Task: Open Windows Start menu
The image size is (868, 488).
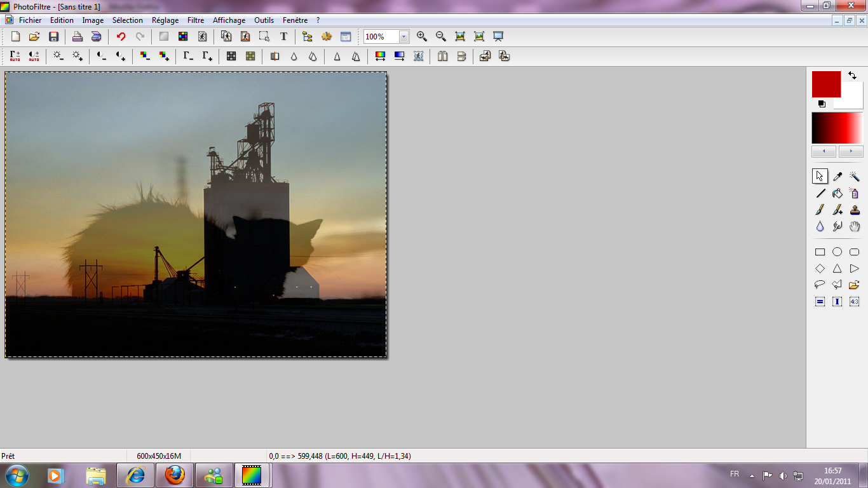Action: point(17,475)
